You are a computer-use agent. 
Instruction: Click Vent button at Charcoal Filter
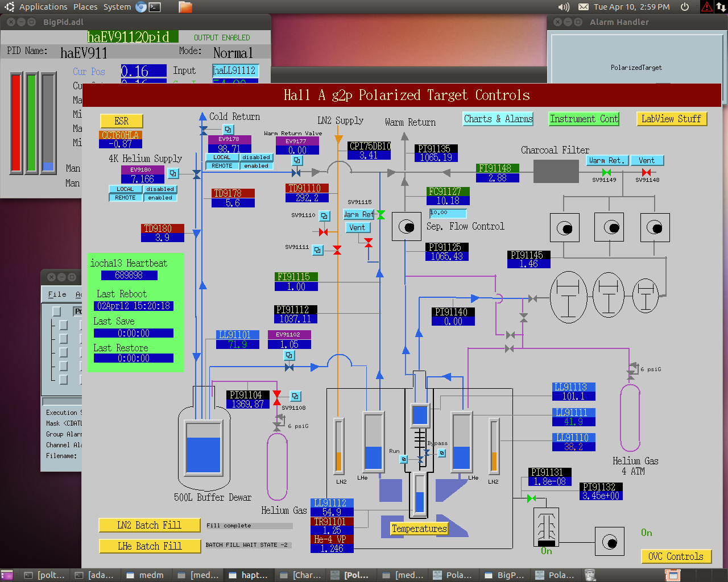tap(646, 160)
